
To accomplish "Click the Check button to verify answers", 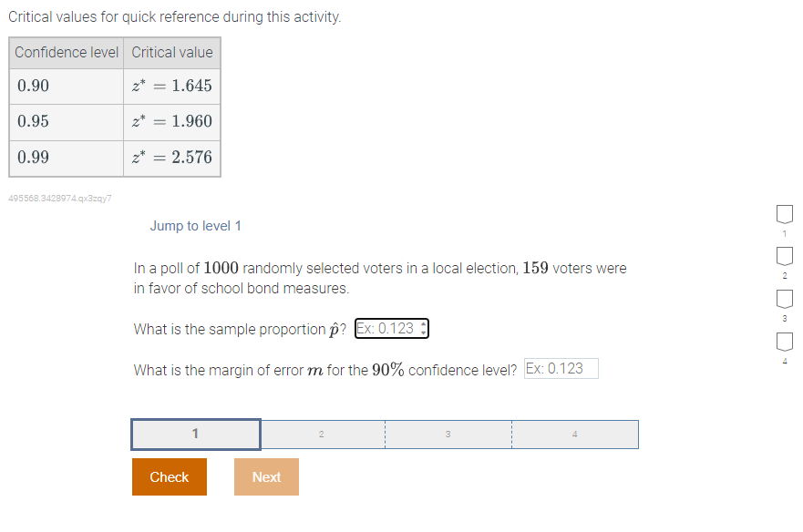I will click(x=169, y=476).
